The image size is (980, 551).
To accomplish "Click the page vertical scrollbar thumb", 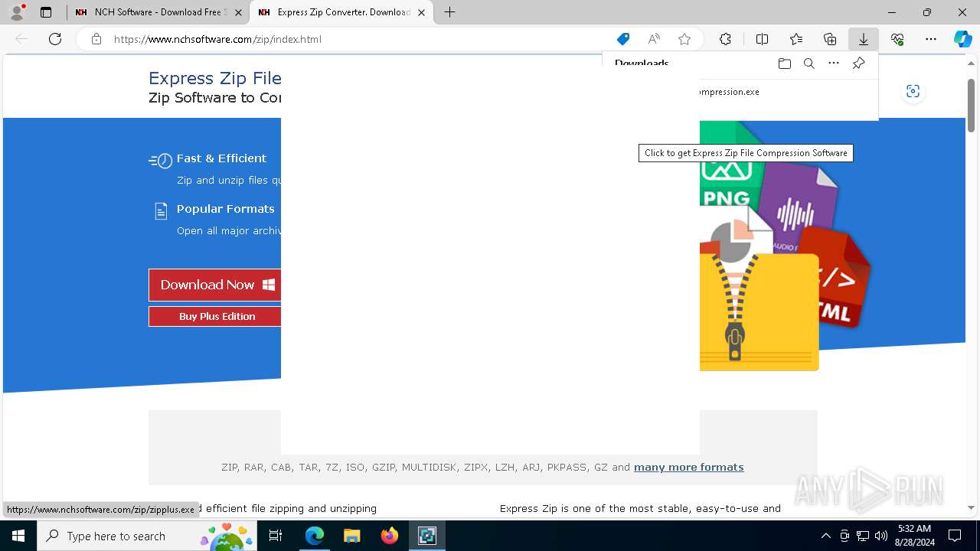I will 972,105.
